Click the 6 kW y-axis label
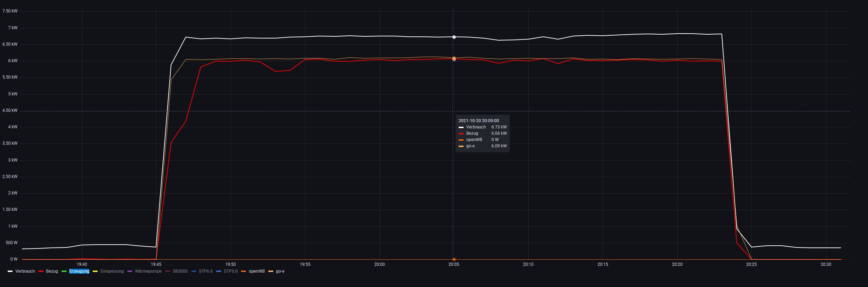 [x=13, y=61]
